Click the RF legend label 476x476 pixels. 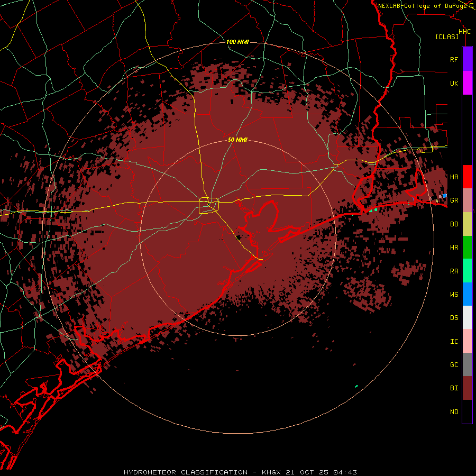(x=454, y=59)
